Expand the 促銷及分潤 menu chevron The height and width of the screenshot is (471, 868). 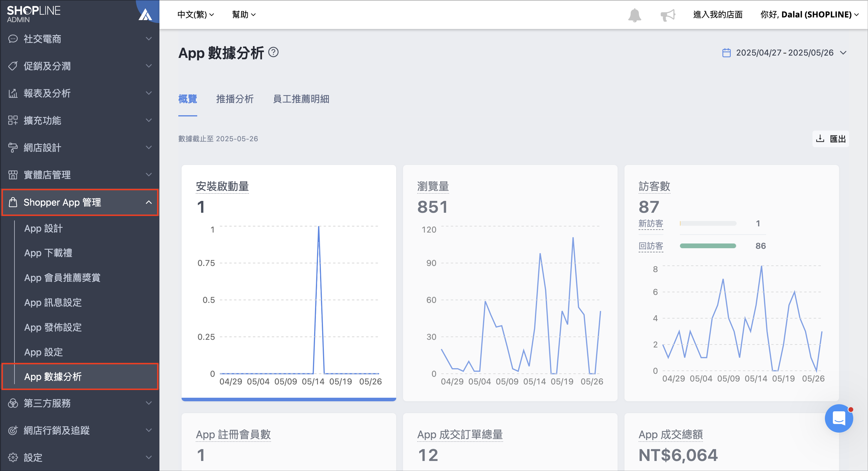149,66
